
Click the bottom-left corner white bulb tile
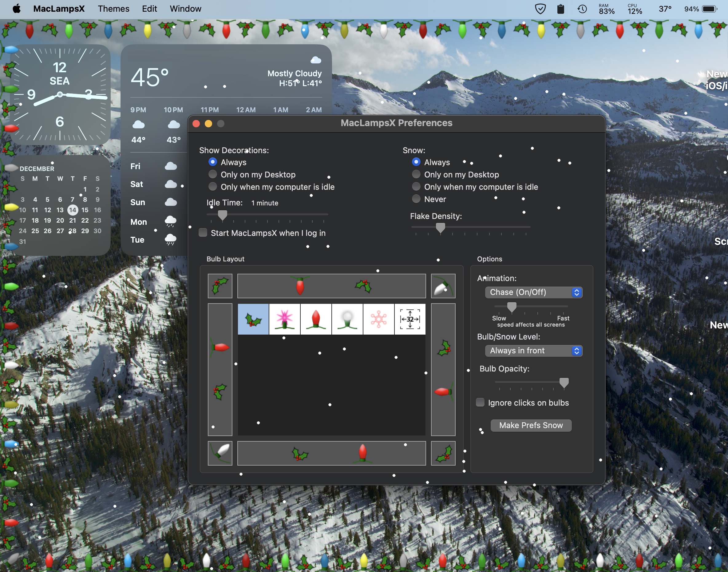(220, 453)
